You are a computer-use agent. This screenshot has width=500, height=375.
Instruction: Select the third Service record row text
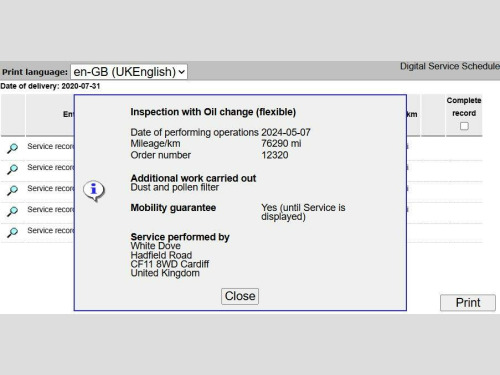coord(51,188)
